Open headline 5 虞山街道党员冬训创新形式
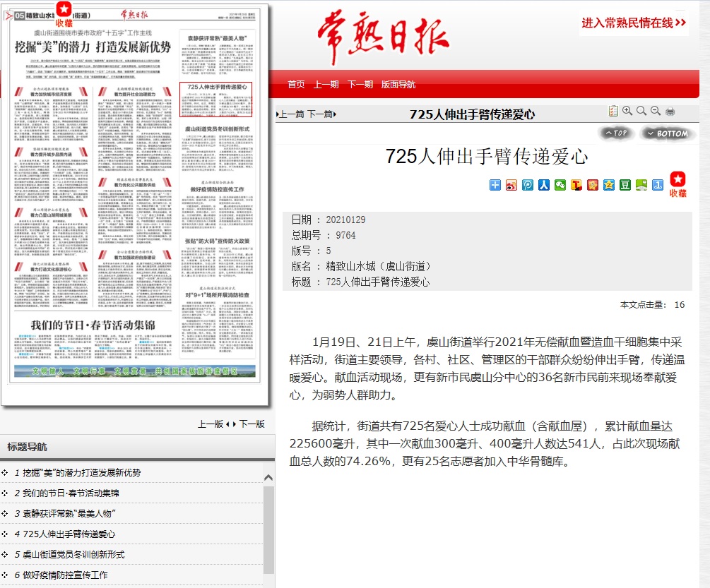 pyautogui.click(x=73, y=555)
